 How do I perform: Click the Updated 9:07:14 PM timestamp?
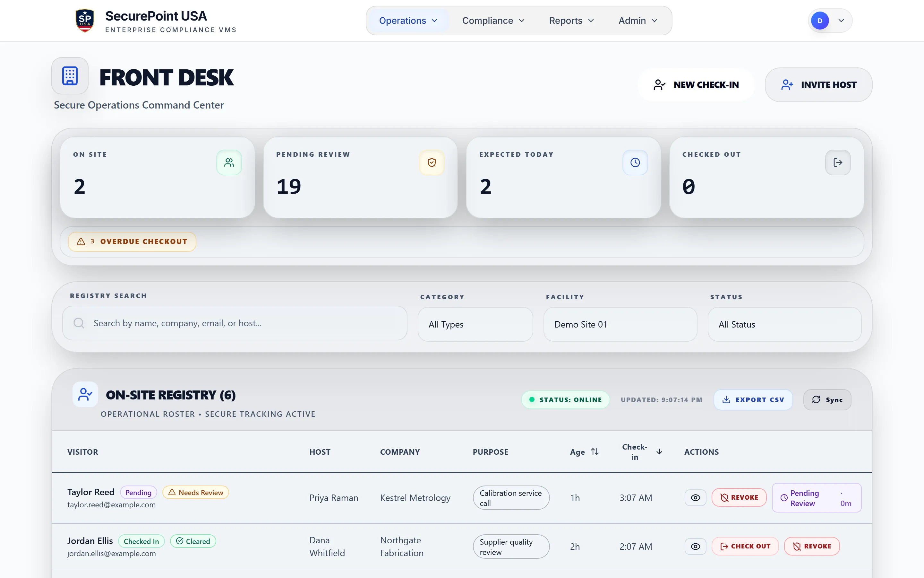661,400
